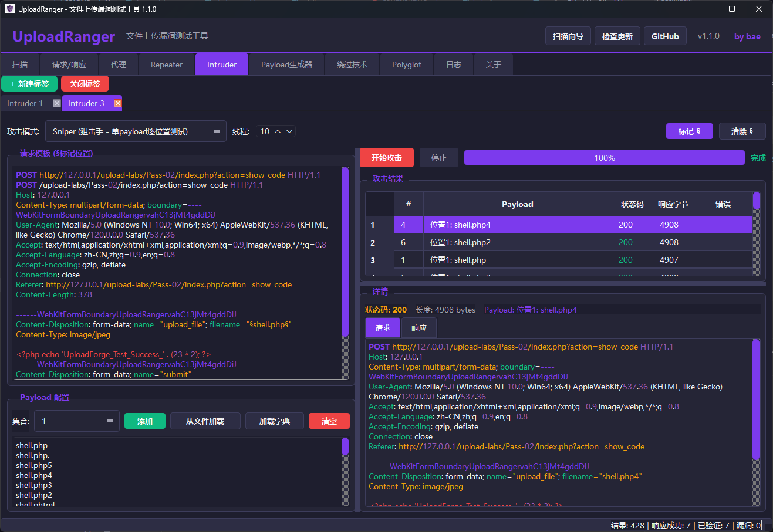This screenshot has height=532, width=773.
Task: Increase thread count with the up arrow
Action: 278,131
